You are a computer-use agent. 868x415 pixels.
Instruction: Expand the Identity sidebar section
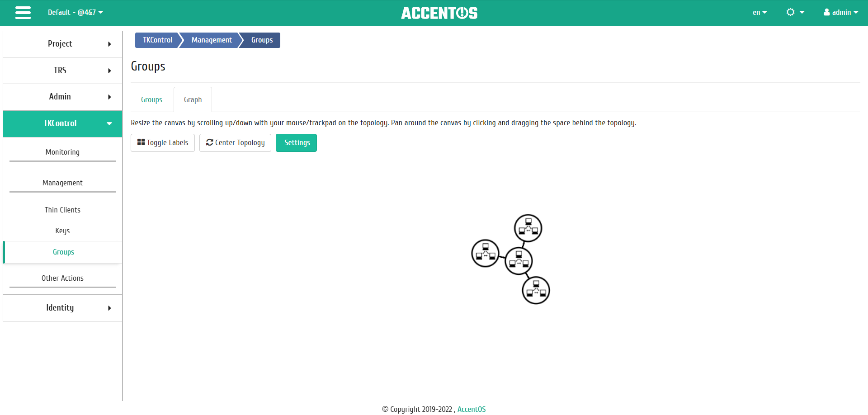tap(62, 308)
